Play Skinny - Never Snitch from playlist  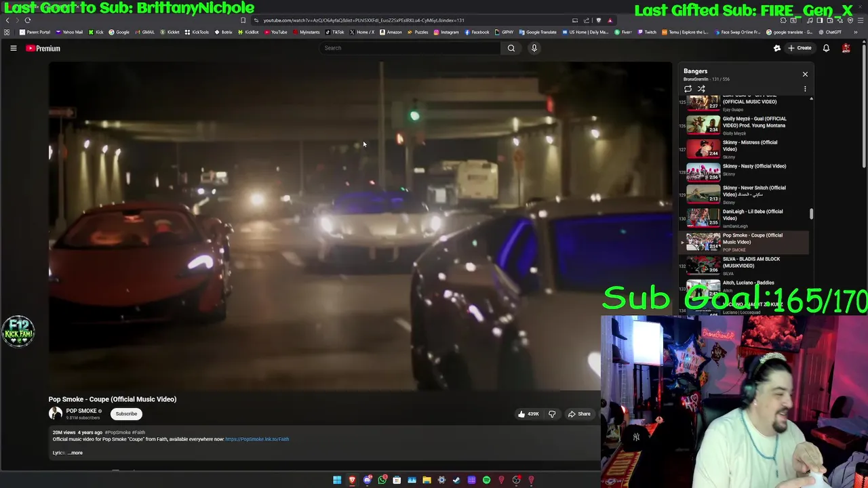(744, 195)
